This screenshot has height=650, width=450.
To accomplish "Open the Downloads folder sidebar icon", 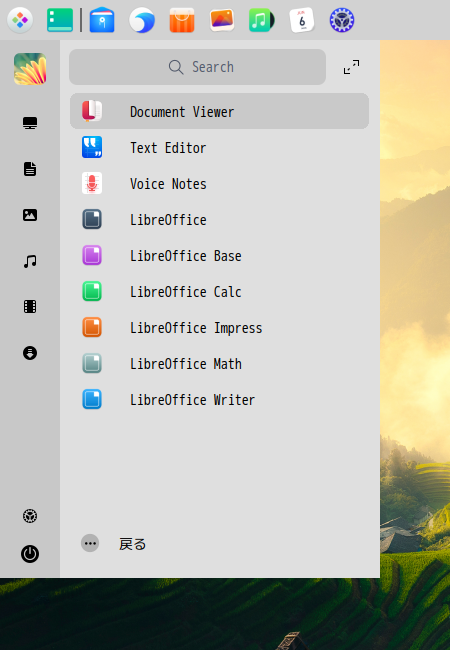I will [30, 353].
